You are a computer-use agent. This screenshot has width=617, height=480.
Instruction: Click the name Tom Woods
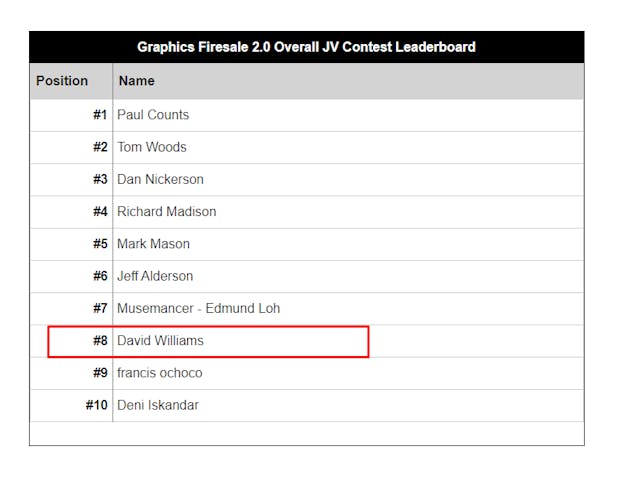pyautogui.click(x=152, y=147)
